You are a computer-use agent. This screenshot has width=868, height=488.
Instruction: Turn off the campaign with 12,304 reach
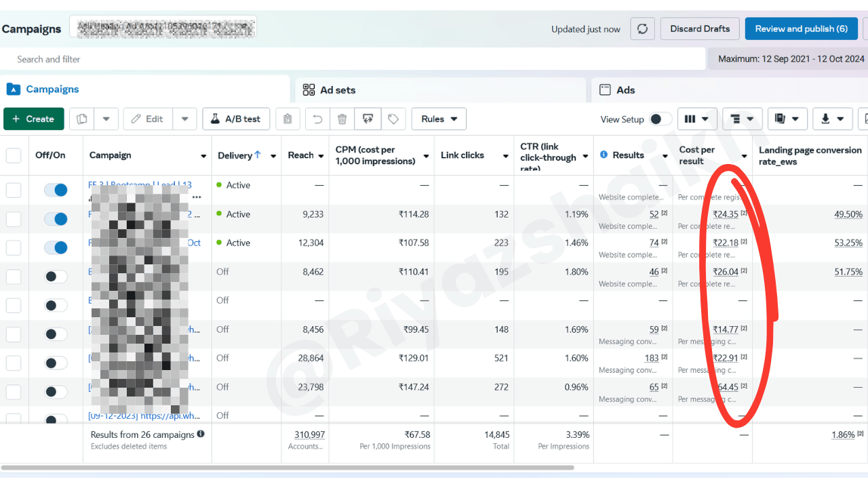[x=56, y=247]
